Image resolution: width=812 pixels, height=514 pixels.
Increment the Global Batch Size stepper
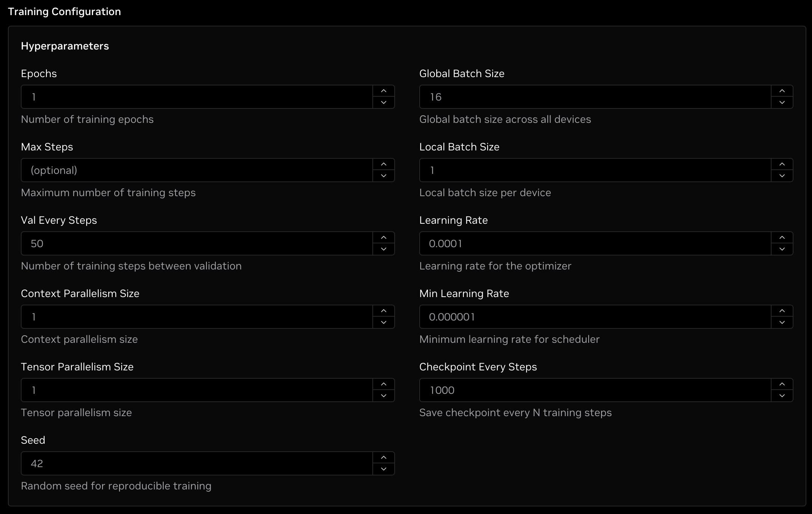tap(782, 91)
